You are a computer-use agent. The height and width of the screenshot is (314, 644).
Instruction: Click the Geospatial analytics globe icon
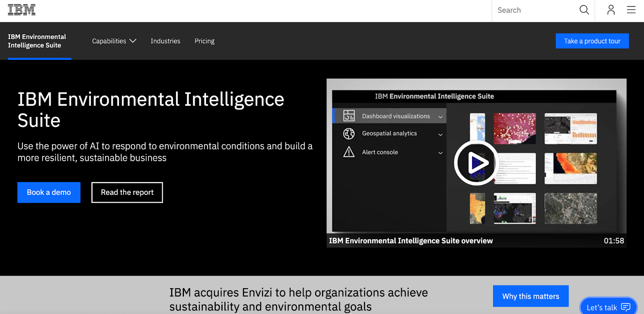(x=349, y=133)
